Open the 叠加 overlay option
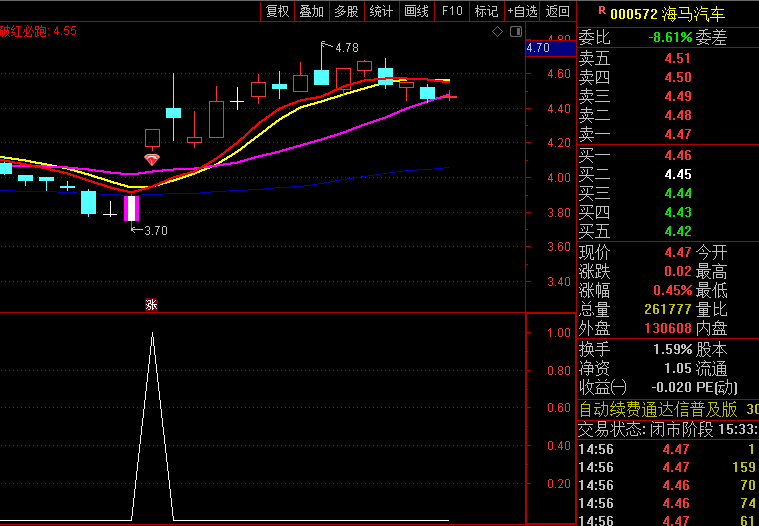This screenshot has height=526, width=759. pyautogui.click(x=312, y=11)
